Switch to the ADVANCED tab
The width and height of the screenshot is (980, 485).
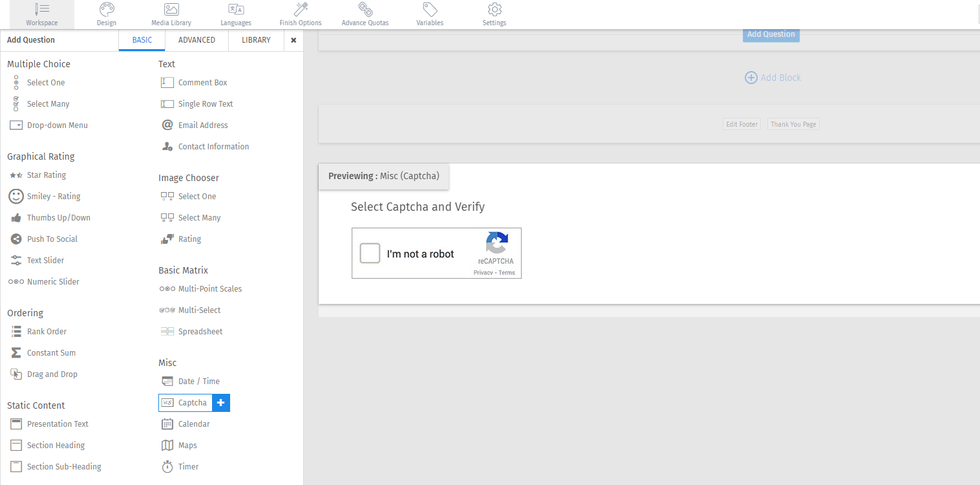(197, 40)
